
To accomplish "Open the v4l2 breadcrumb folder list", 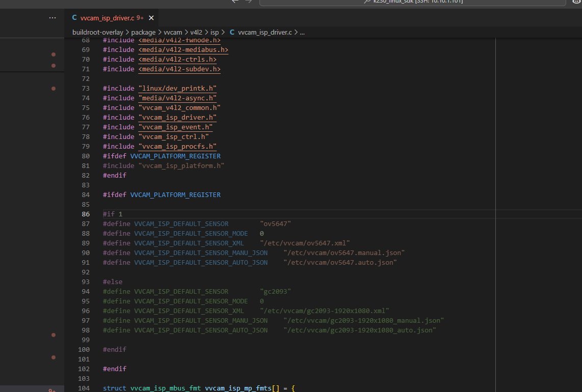I will (x=196, y=32).
